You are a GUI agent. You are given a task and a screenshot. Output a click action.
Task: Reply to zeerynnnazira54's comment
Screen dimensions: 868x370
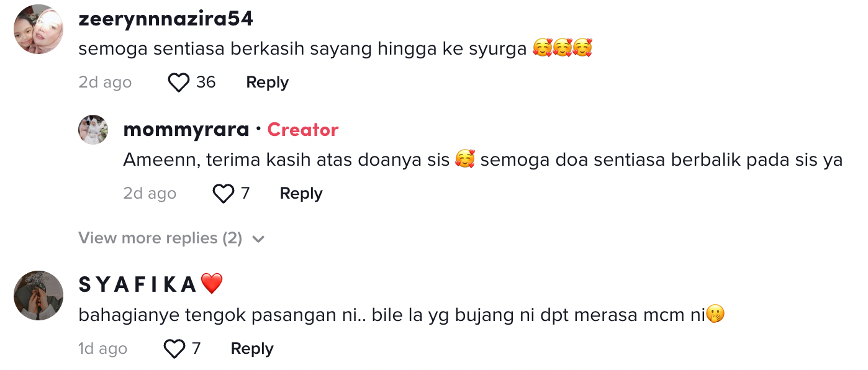(267, 83)
